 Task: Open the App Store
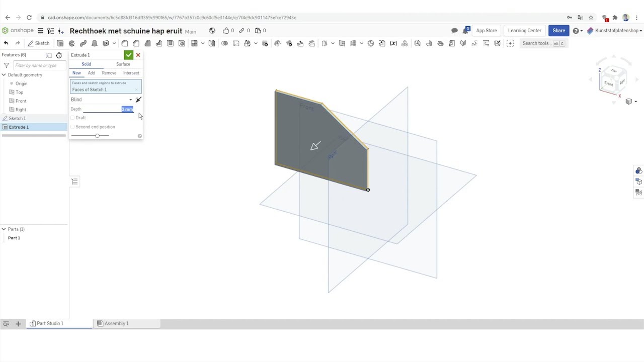[x=487, y=31]
